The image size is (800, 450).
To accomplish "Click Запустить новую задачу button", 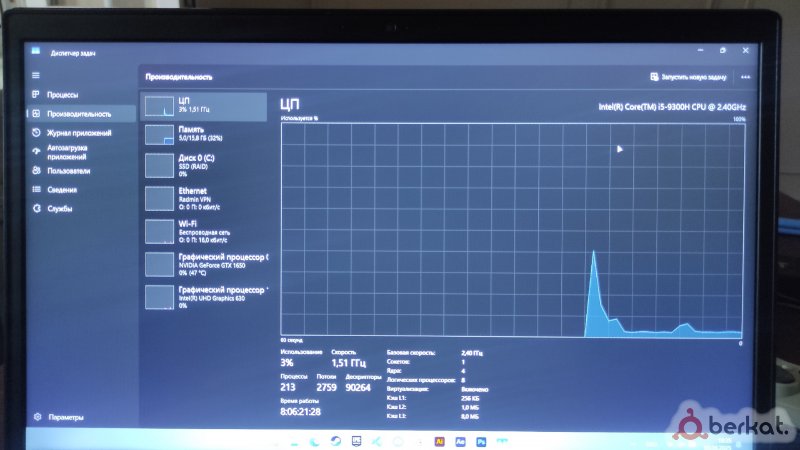I will pos(688,77).
